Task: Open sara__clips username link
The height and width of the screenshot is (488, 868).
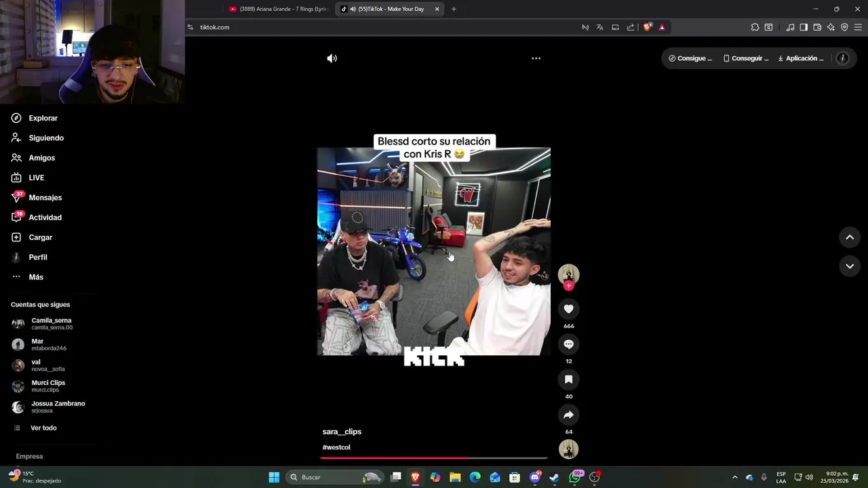Action: click(342, 432)
